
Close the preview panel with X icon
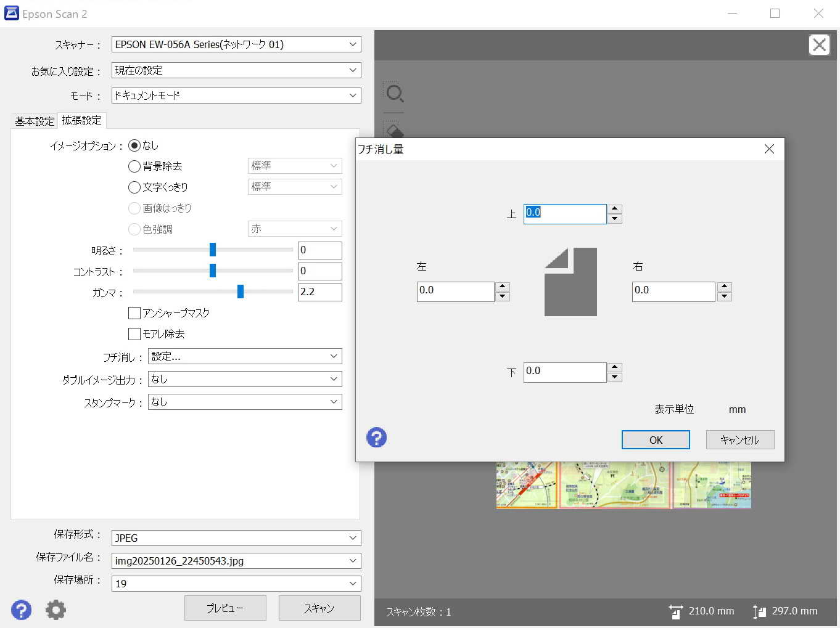coord(819,45)
